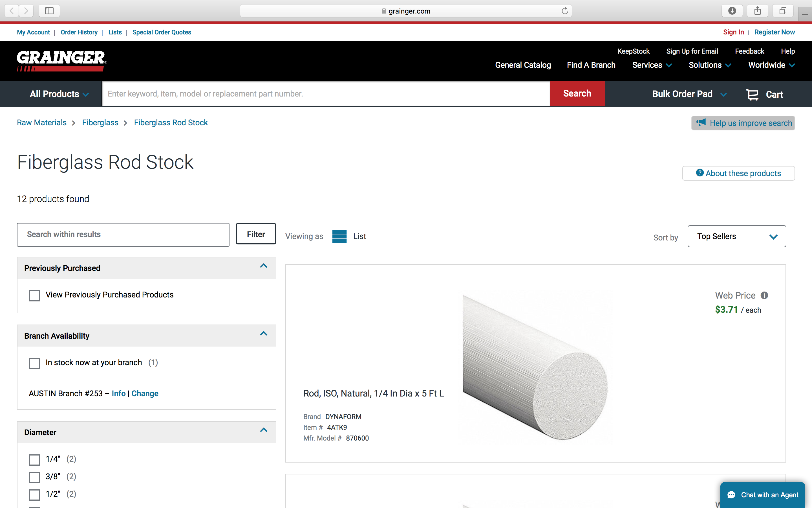This screenshot has width=812, height=508.
Task: Open Order History link
Action: [x=79, y=32]
